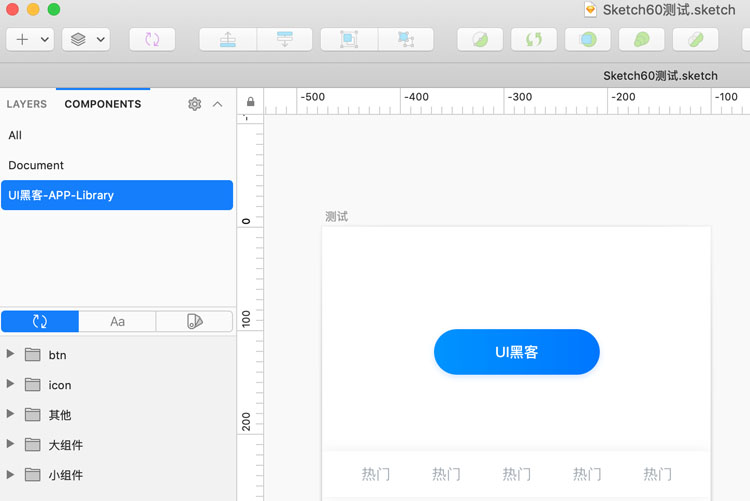Switch to the COMPONENTS tab
Image resolution: width=750 pixels, height=501 pixels.
point(103,104)
